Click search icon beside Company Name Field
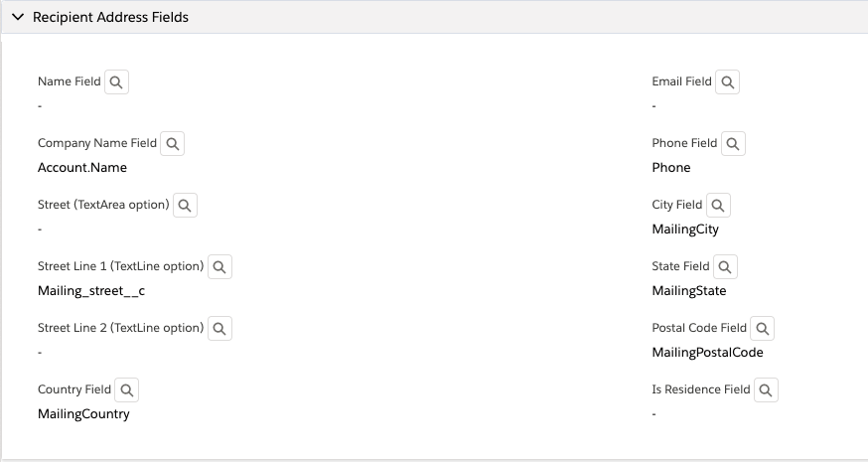The height and width of the screenshot is (462, 868). pos(172,143)
